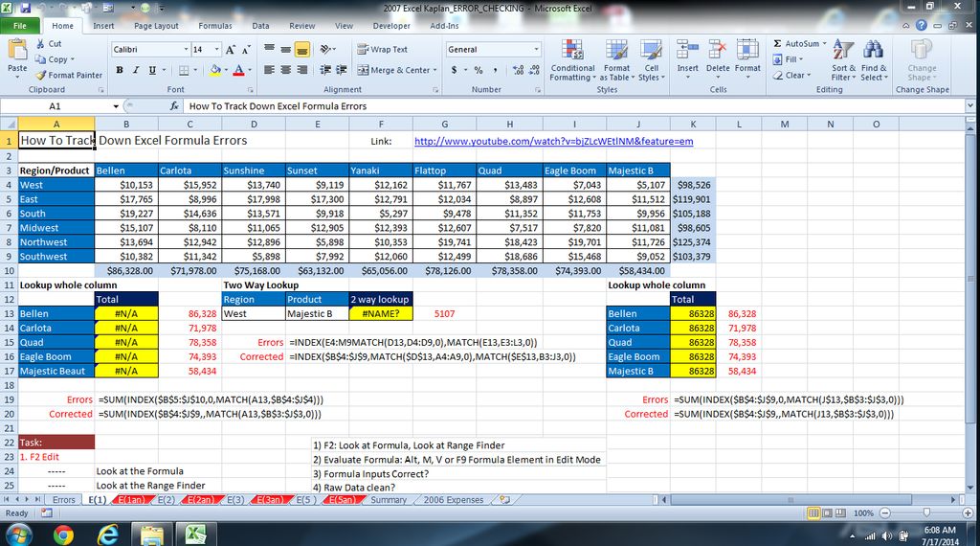Select the Errors worksheet tab
The width and height of the screenshot is (980, 546).
63,500
